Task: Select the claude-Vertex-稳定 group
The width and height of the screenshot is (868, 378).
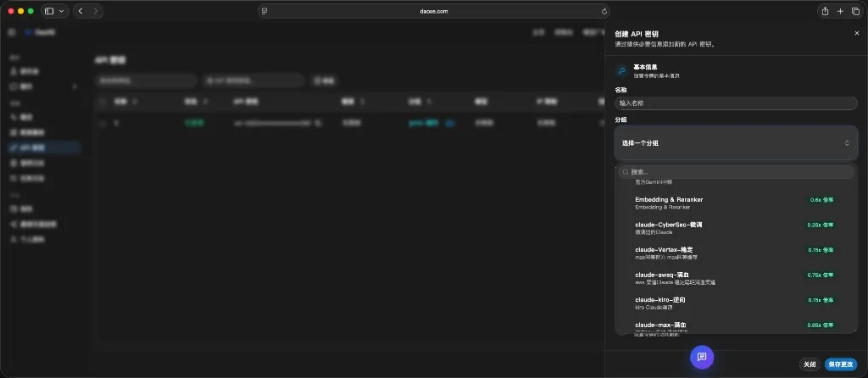Action: coord(736,253)
